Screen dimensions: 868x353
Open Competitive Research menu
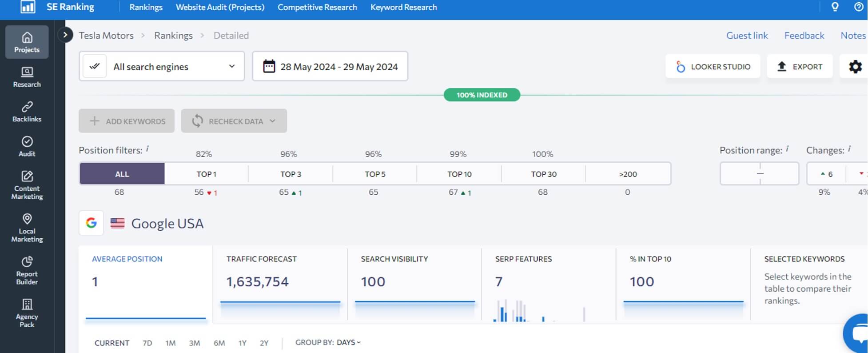pyautogui.click(x=317, y=7)
